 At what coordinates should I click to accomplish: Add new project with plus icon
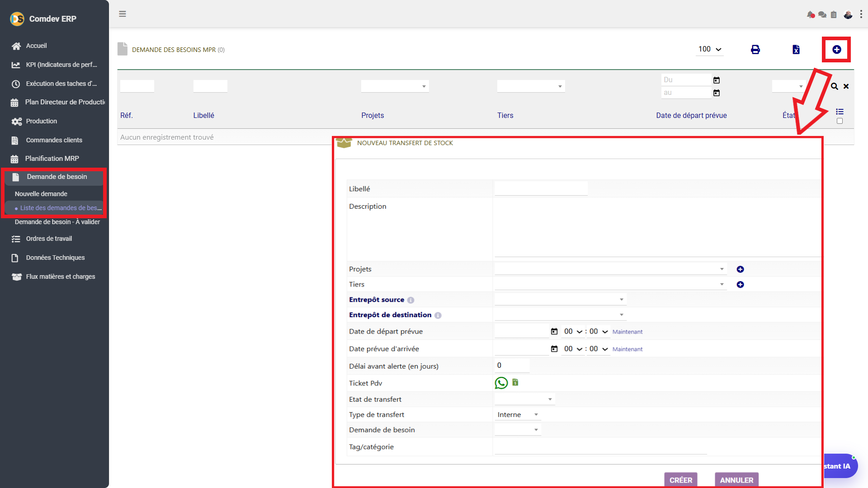coord(740,269)
